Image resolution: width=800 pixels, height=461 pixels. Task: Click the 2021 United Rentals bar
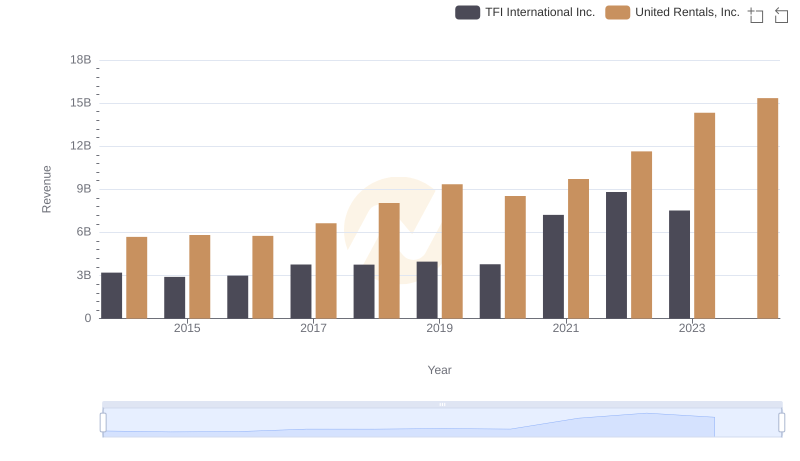(579, 248)
